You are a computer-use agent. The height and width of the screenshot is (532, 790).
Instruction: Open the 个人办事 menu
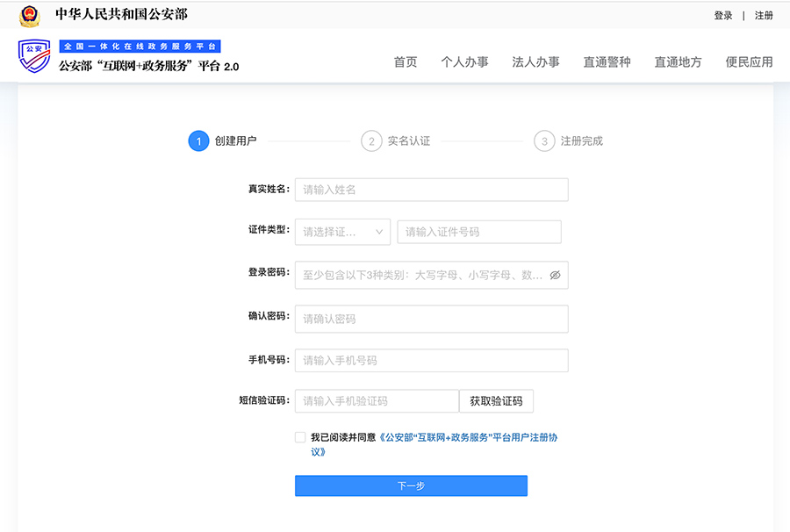click(x=464, y=62)
